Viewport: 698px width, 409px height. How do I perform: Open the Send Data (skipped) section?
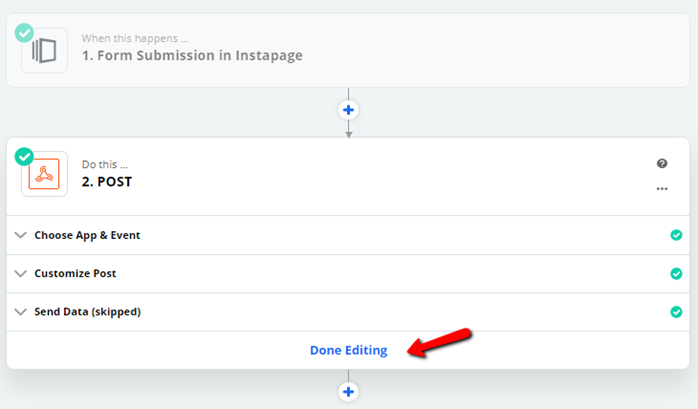click(x=348, y=312)
